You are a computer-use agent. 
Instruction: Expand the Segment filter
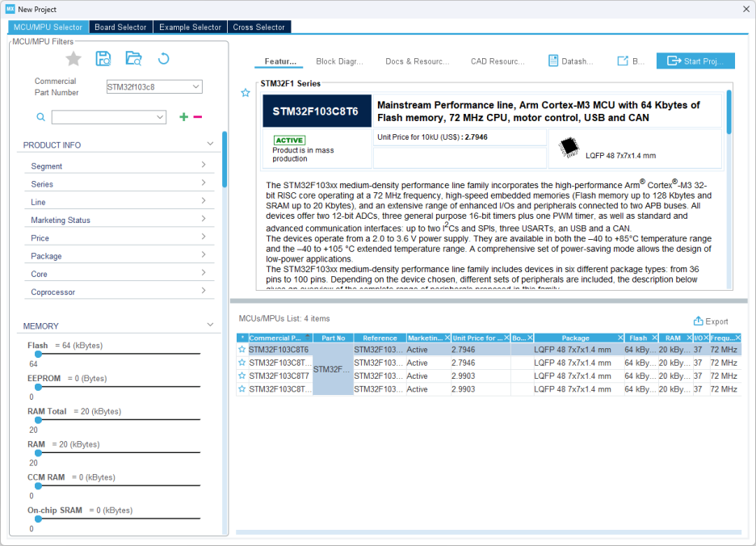tap(204, 165)
